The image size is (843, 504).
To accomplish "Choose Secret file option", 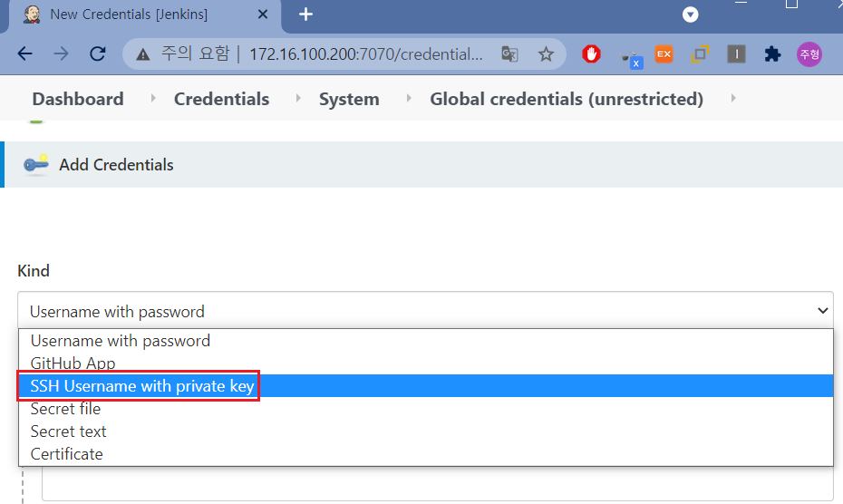I will click(425, 409).
